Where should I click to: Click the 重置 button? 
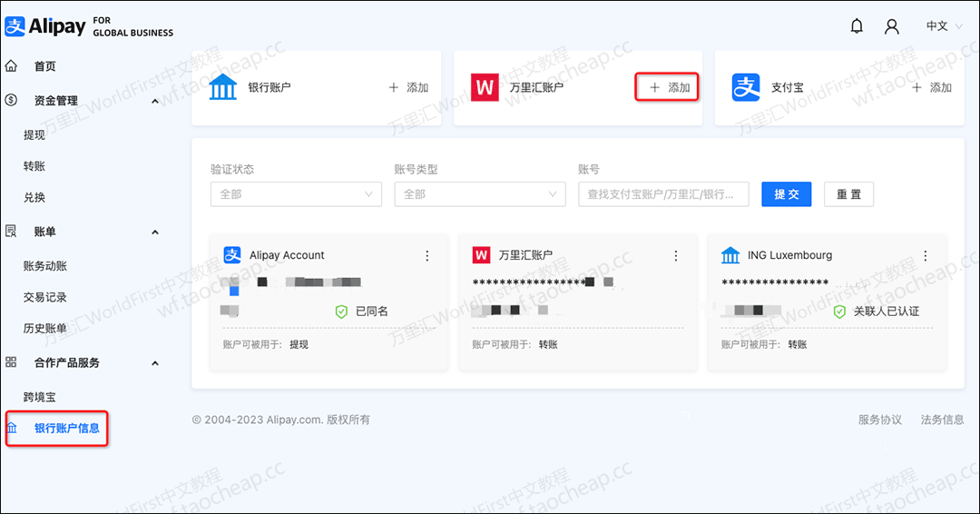point(848,194)
